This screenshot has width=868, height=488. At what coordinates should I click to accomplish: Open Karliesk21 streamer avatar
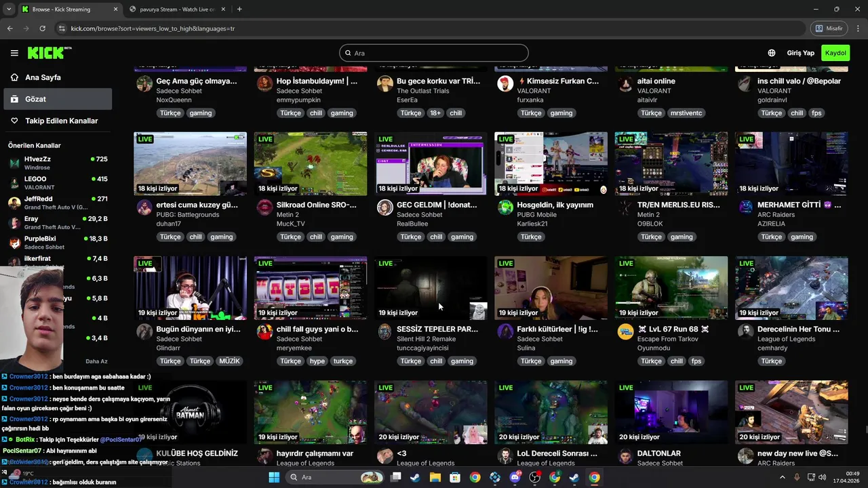tap(505, 207)
